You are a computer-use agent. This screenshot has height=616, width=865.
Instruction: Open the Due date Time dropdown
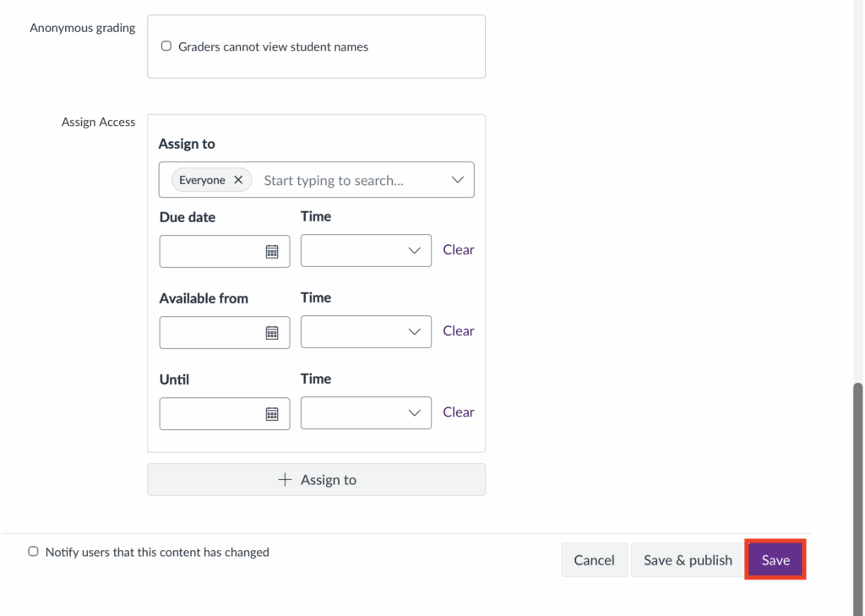tap(366, 251)
